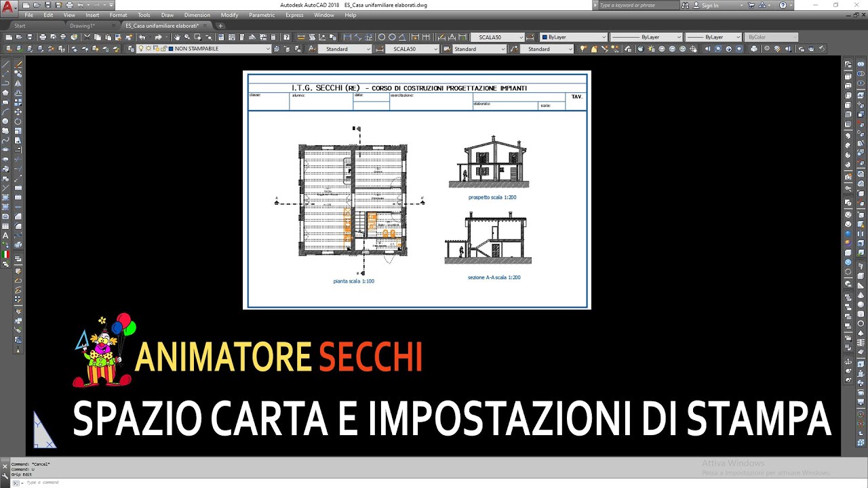The image size is (868, 488).
Task: Open the Dimension menu
Action: tap(197, 15)
